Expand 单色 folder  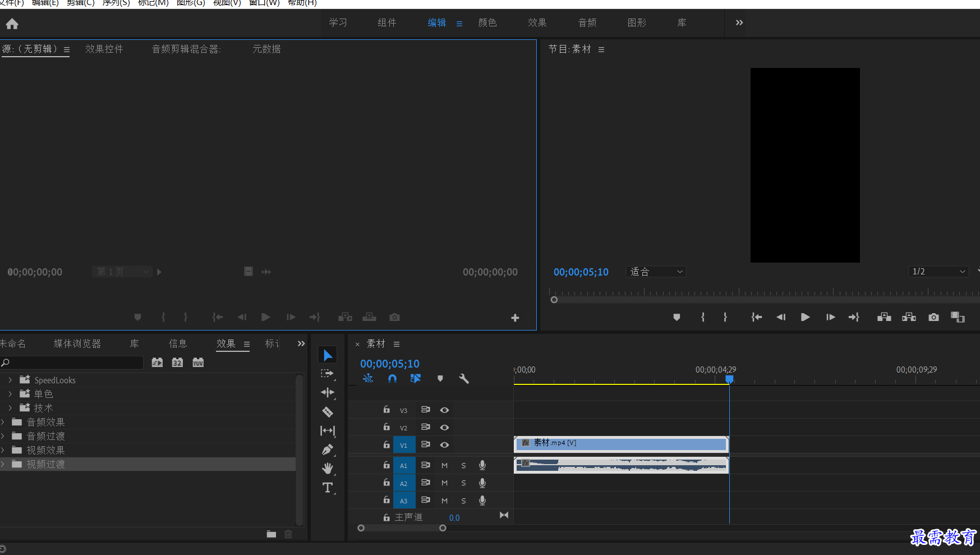[10, 394]
